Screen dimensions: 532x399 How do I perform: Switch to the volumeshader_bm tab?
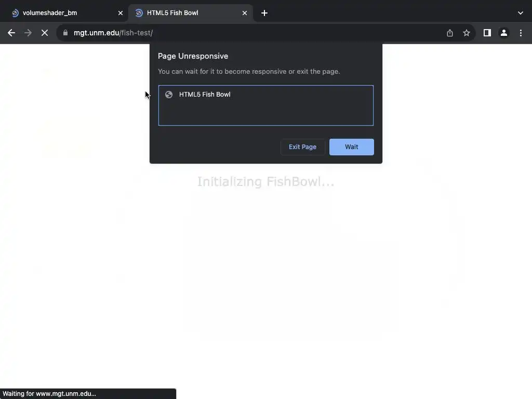(x=64, y=13)
